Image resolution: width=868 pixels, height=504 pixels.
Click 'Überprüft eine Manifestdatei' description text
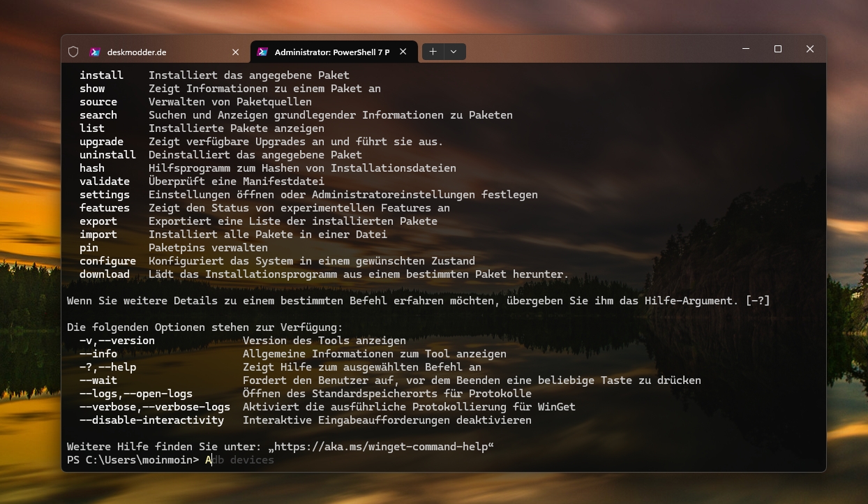[x=237, y=181]
